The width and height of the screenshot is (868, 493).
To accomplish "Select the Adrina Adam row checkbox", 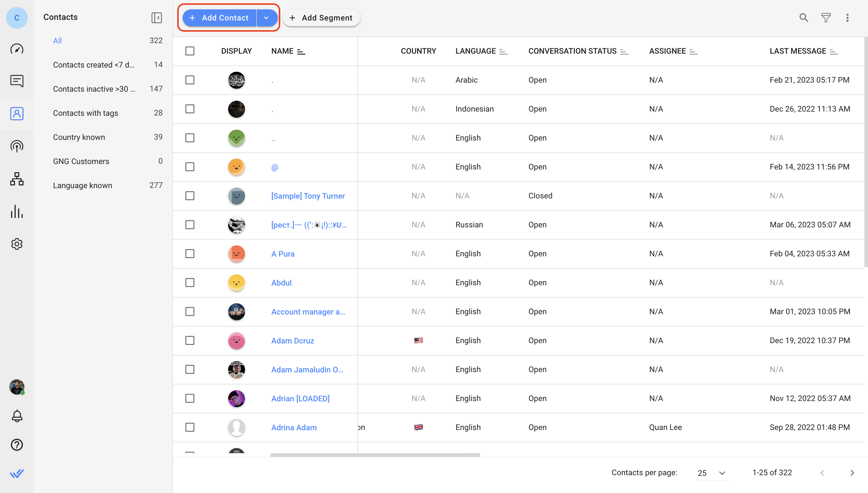I will coord(190,427).
